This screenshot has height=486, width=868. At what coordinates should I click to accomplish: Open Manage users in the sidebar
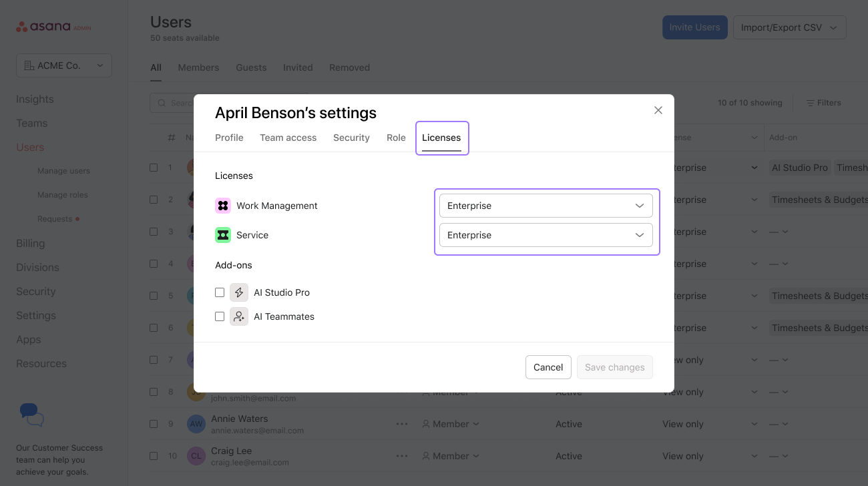click(x=63, y=171)
